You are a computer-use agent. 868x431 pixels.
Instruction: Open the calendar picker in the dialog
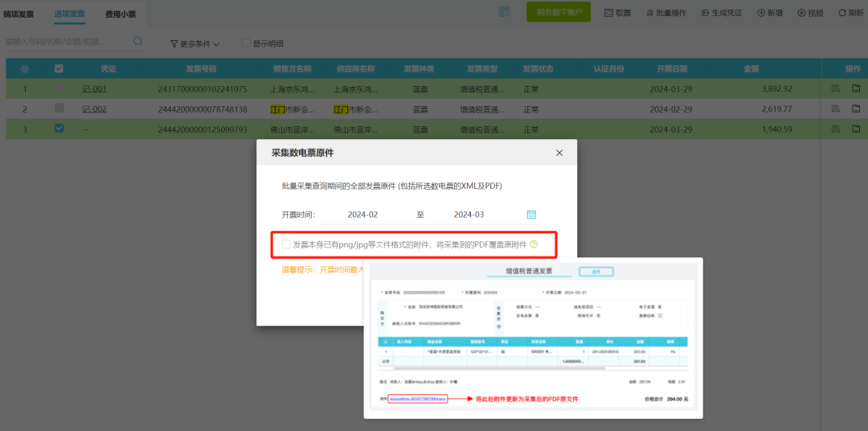coord(531,215)
